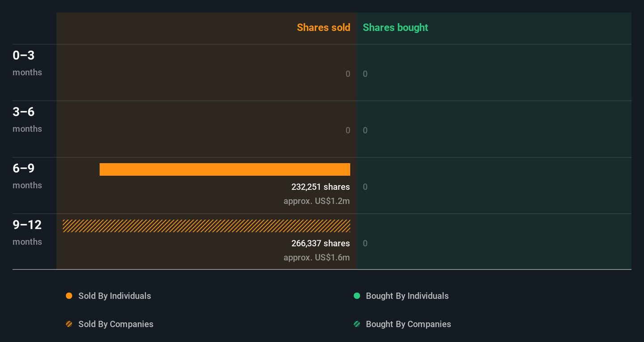Click the 232,251 shares value
The image size is (644, 342).
[320, 187]
